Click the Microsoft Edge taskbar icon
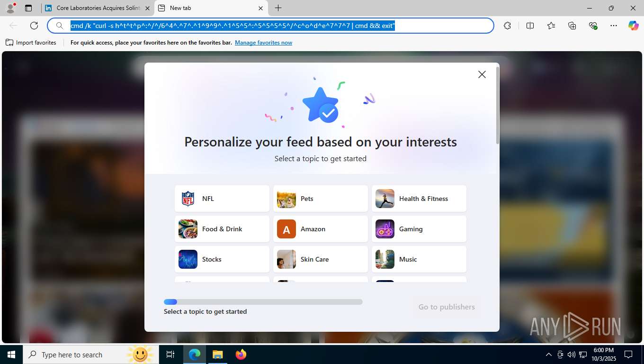The image size is (644, 364). point(195,355)
